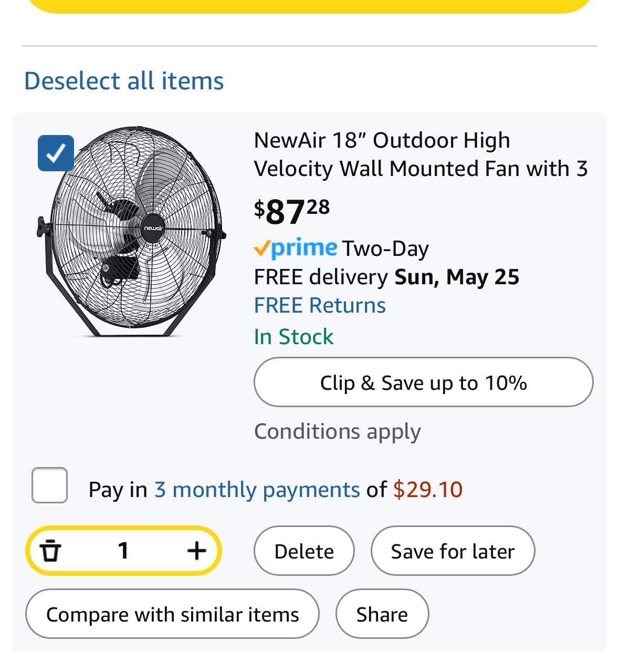
Task: Enable the monthly payments checkbox
Action: (49, 485)
